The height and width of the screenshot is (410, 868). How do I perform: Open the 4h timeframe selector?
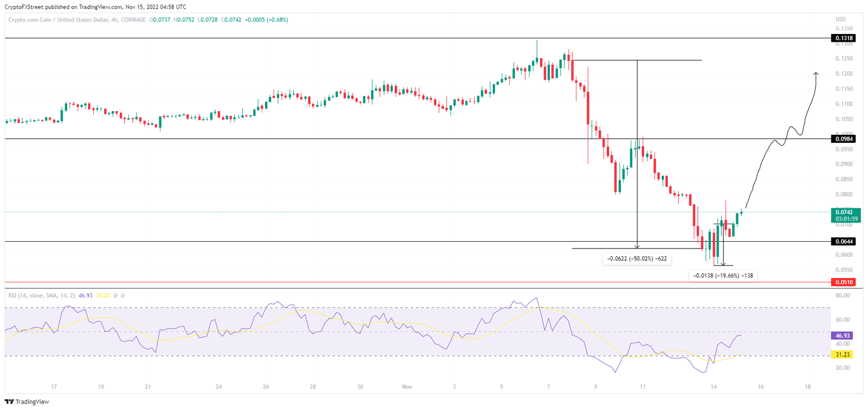[x=115, y=19]
